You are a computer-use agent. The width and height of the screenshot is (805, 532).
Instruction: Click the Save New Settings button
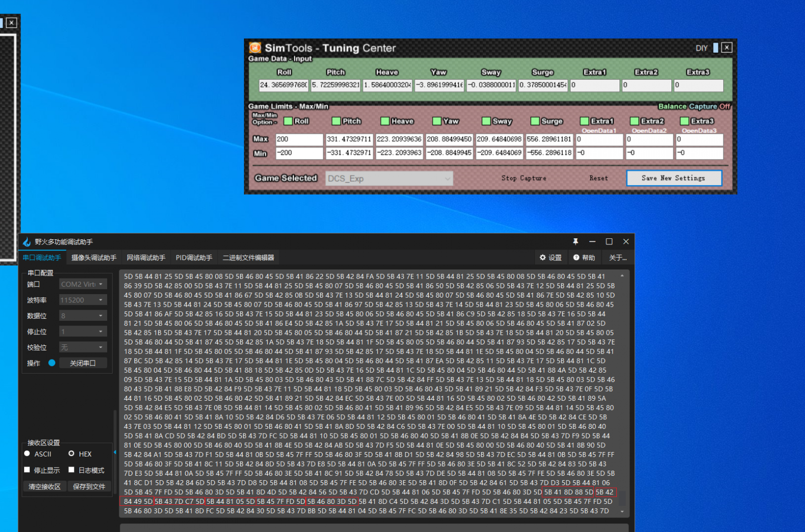click(674, 178)
